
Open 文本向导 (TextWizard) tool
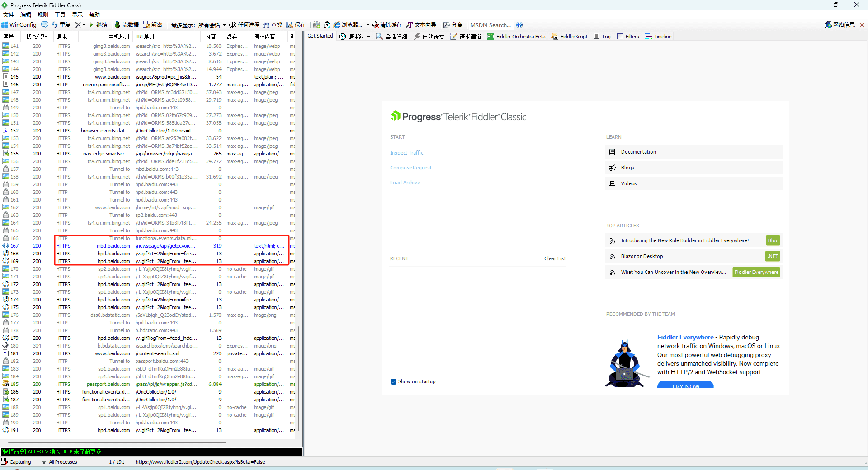tap(421, 25)
